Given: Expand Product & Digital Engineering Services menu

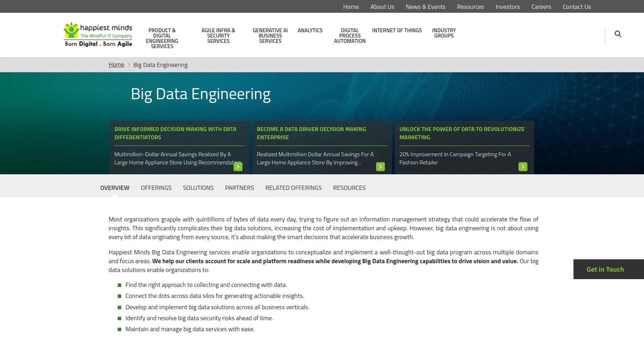Looking at the screenshot, I should tap(162, 38).
